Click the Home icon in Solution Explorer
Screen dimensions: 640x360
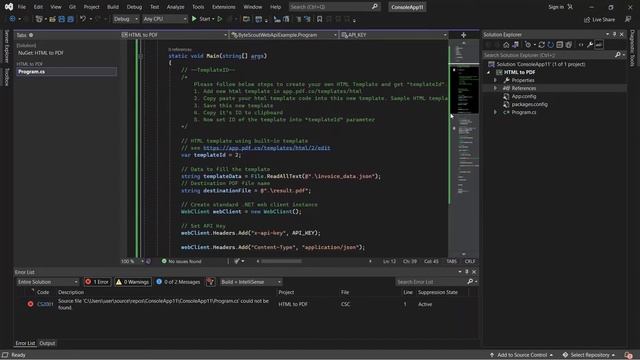coord(506,45)
